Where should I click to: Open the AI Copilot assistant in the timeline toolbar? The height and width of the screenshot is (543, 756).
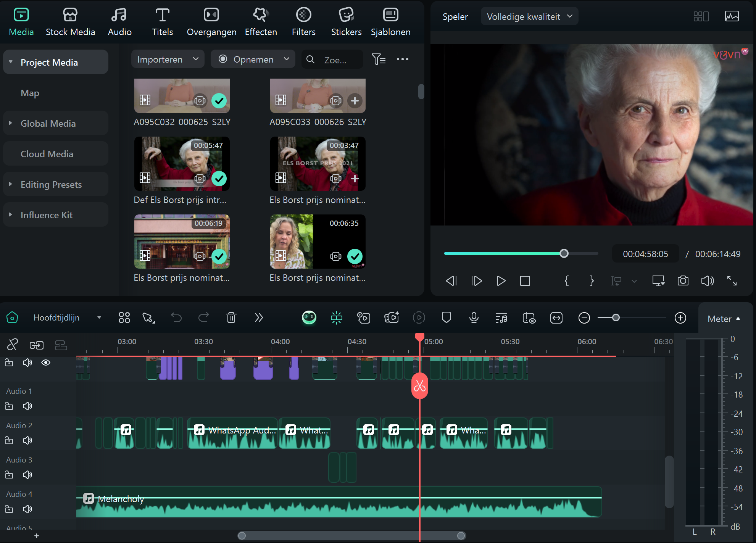[309, 317]
